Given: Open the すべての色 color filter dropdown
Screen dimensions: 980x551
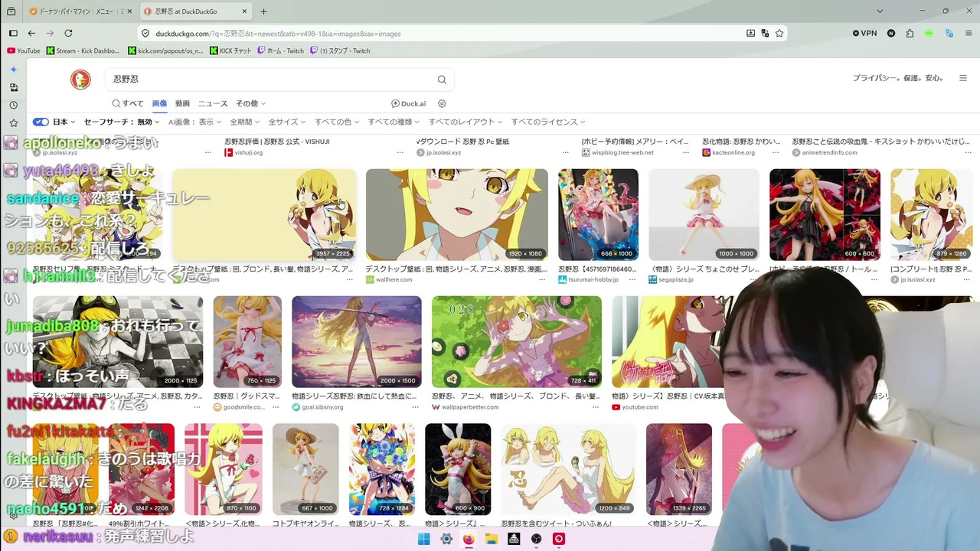Looking at the screenshot, I should (337, 122).
